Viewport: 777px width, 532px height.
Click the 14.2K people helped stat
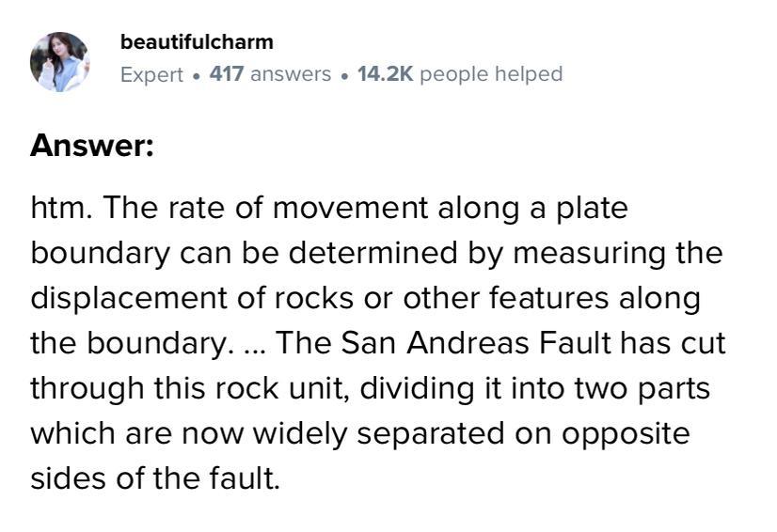coord(460,74)
